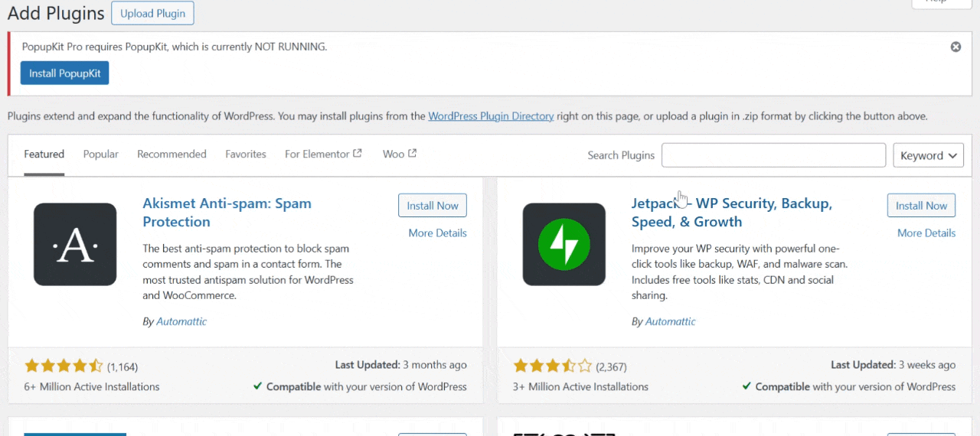Click the 3+ Million Active Installations text
The height and width of the screenshot is (436, 980).
pyautogui.click(x=580, y=386)
